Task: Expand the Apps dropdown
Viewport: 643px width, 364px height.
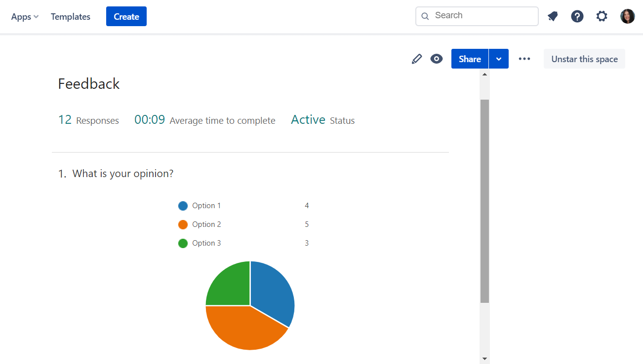Action: pyautogui.click(x=24, y=16)
